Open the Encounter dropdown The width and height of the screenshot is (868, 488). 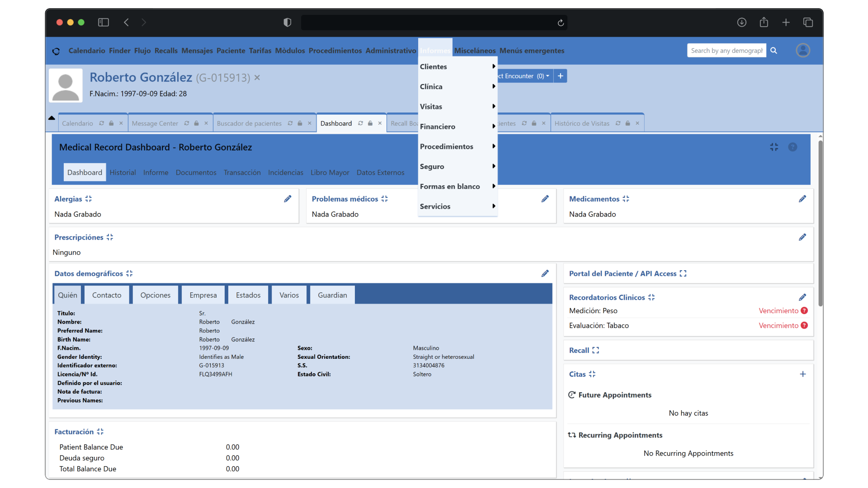[x=524, y=76]
